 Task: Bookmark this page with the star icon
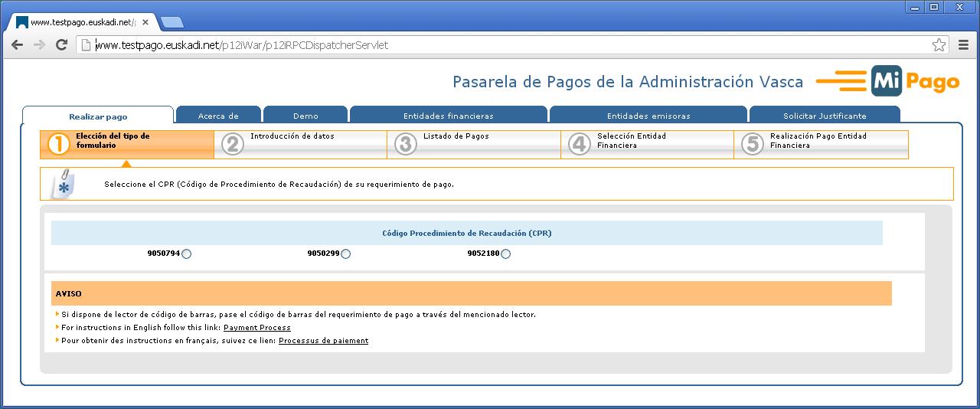coord(939,45)
